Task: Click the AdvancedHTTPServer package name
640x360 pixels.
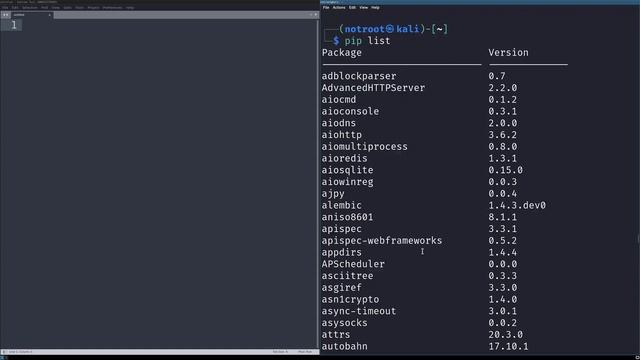Action: click(x=373, y=88)
